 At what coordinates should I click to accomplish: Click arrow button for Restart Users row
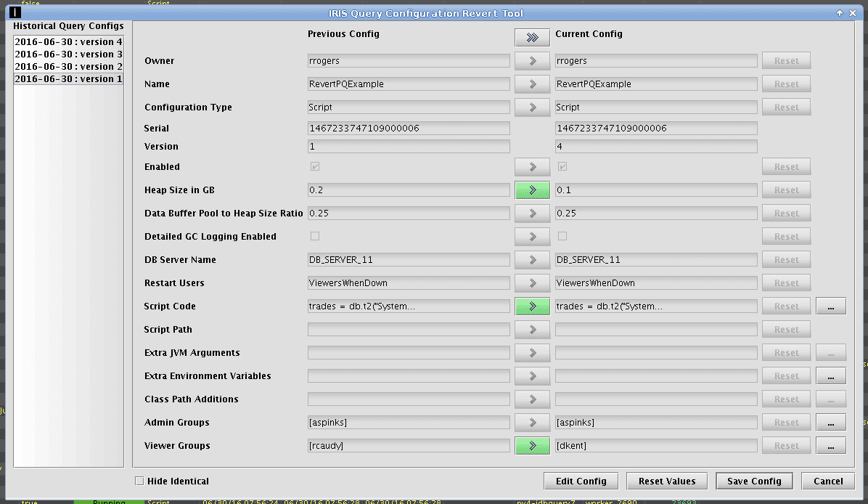point(532,283)
